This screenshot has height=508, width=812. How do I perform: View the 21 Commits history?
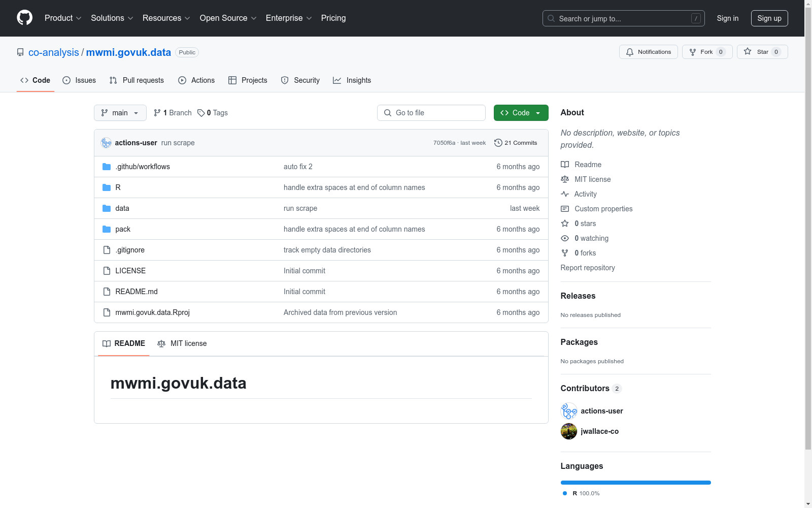click(516, 143)
